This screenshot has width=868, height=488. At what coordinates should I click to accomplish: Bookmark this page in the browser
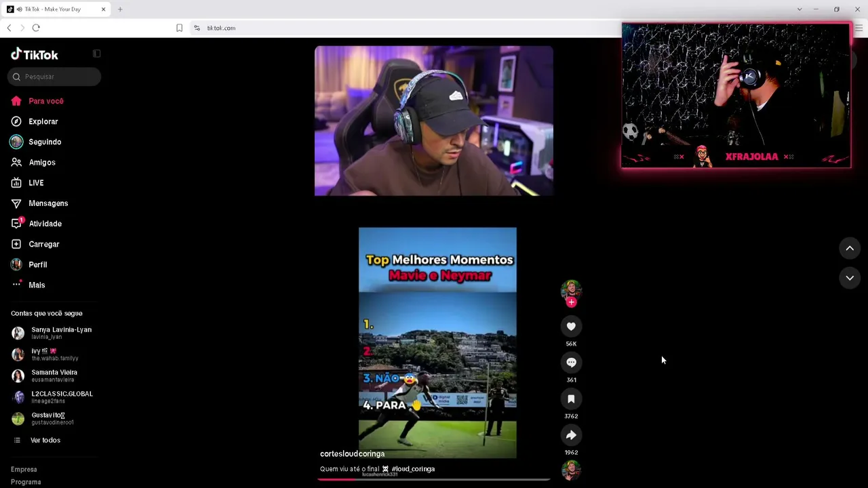coord(179,28)
